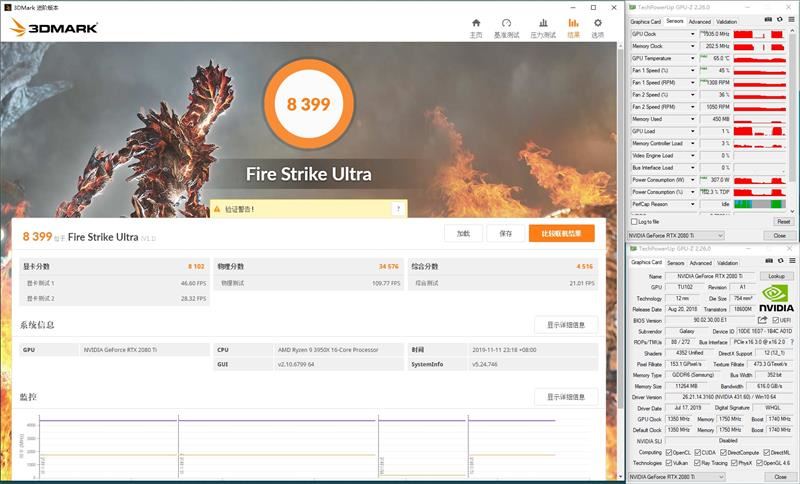Open the PerfCap Reason sensor dropdown arrow

pyautogui.click(x=692, y=205)
